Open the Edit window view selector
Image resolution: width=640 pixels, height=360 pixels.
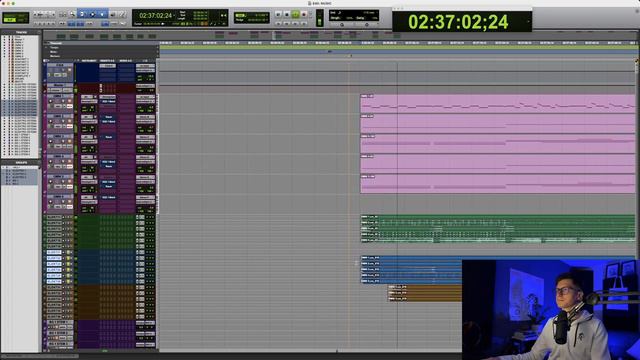pos(45,61)
